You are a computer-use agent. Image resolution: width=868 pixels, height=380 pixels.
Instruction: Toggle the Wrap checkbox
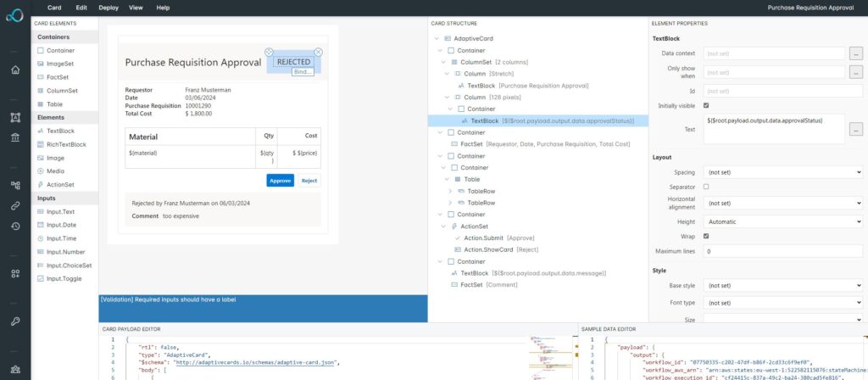coord(706,236)
